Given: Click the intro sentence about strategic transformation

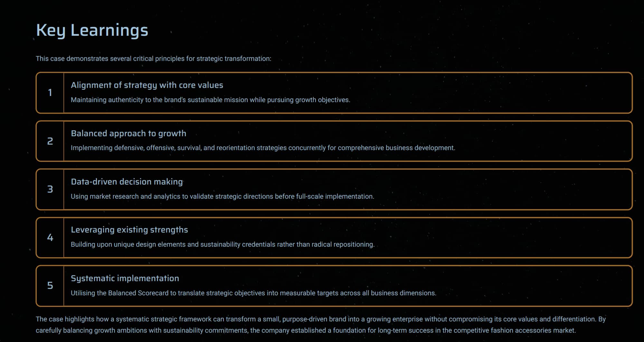Looking at the screenshot, I should click(153, 59).
